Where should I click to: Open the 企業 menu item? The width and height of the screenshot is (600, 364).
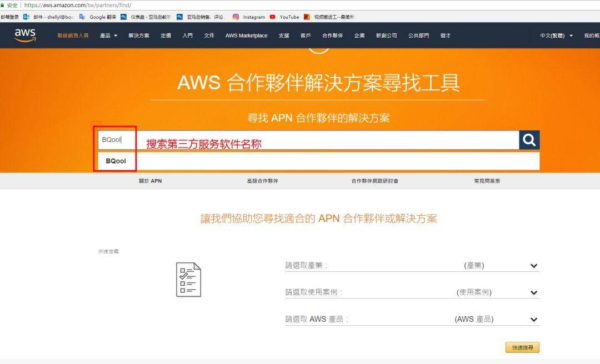[x=359, y=36]
